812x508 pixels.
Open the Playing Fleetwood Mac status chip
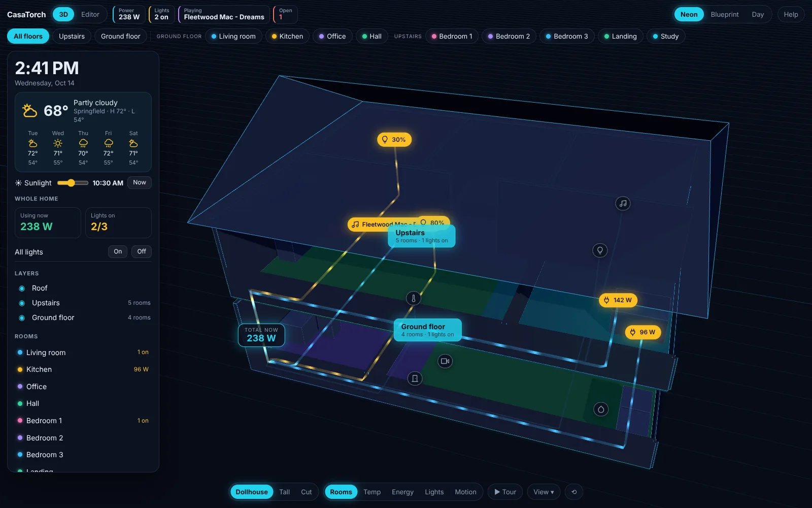(224, 14)
